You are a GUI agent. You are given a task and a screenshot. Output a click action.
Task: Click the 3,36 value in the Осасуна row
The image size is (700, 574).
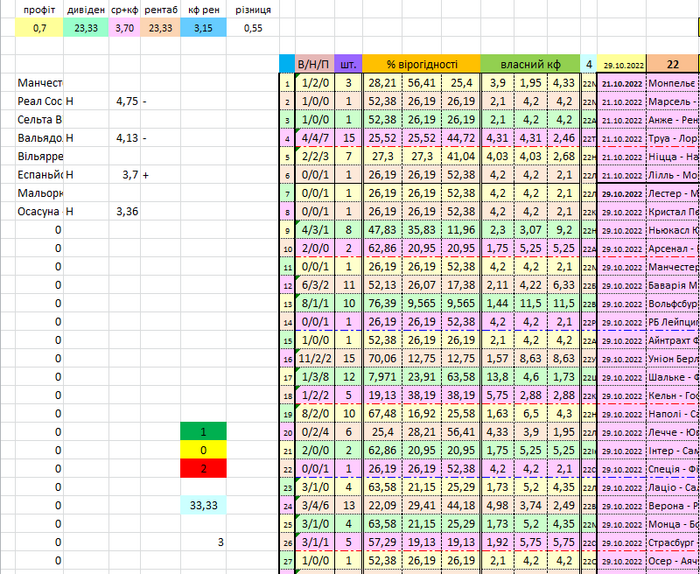click(125, 212)
